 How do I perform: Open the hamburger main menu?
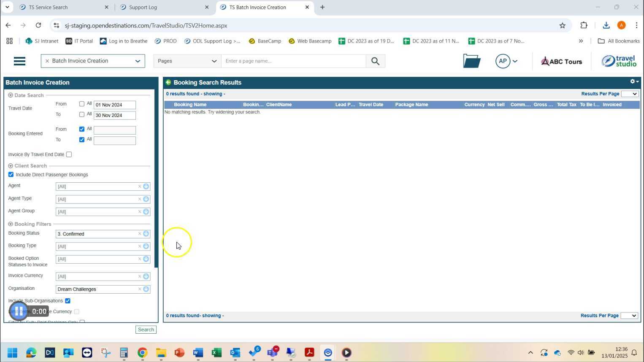[x=19, y=61]
